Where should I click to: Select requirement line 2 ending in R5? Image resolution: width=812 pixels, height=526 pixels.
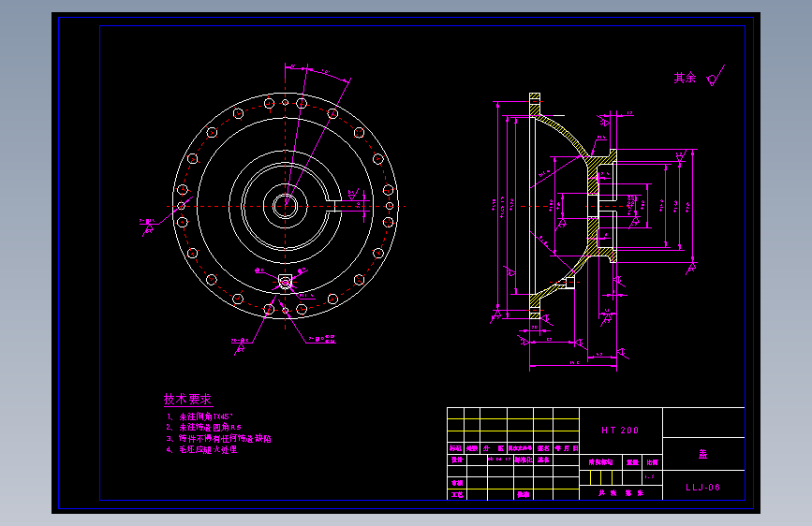(203, 427)
